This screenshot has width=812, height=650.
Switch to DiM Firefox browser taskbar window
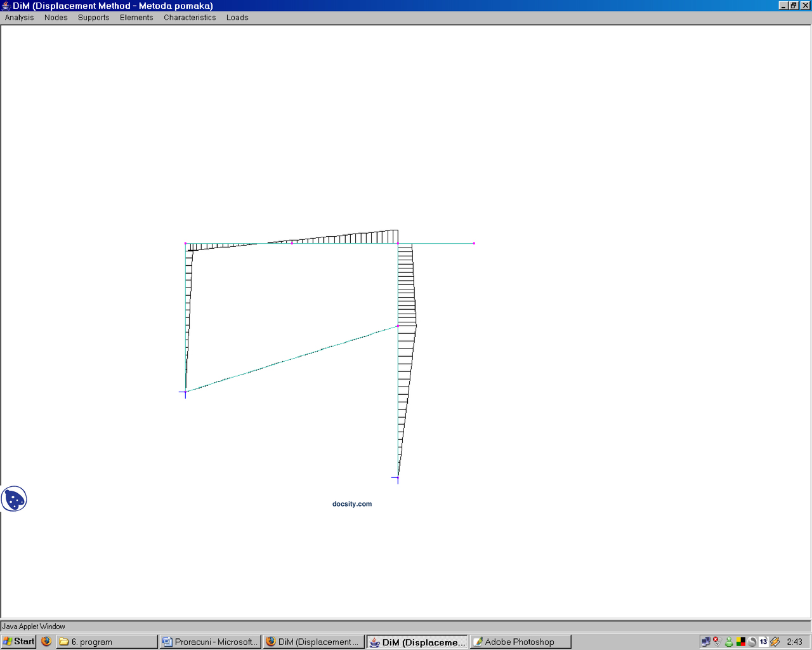(x=314, y=642)
